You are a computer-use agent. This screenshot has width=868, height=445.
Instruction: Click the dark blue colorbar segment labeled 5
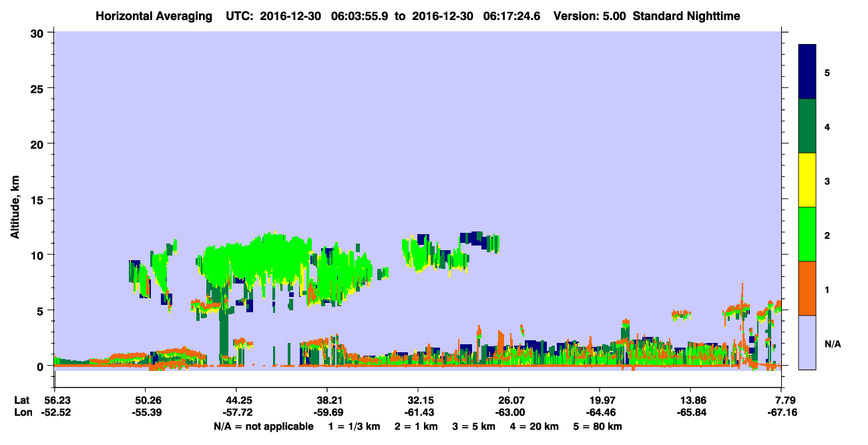(807, 71)
